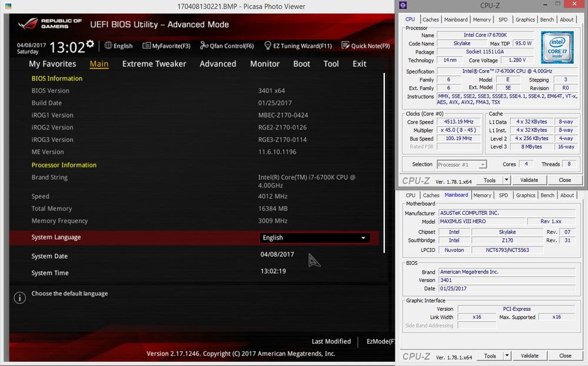Select the Exit tab in BIOS
588x366 pixels.
(x=359, y=64)
